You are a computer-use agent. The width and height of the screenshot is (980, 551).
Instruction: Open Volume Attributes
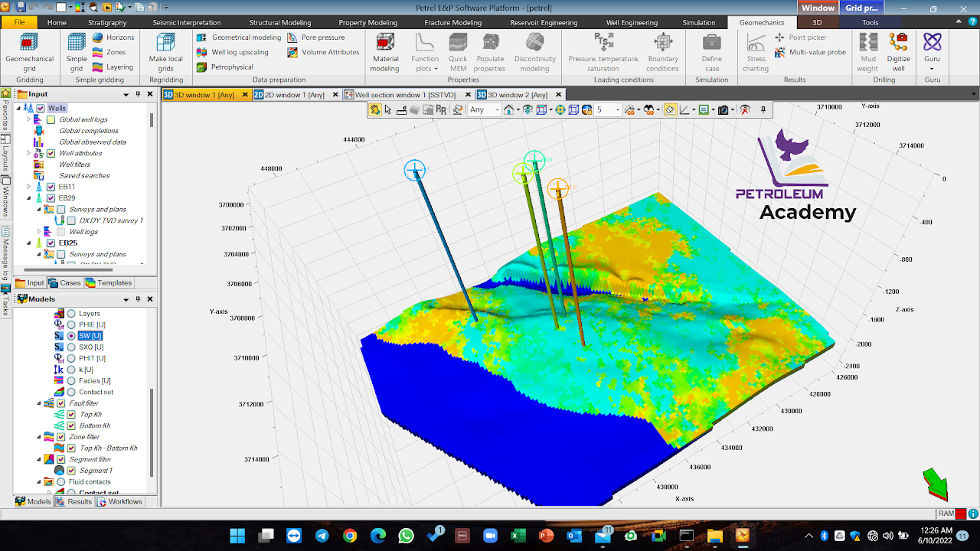(324, 52)
